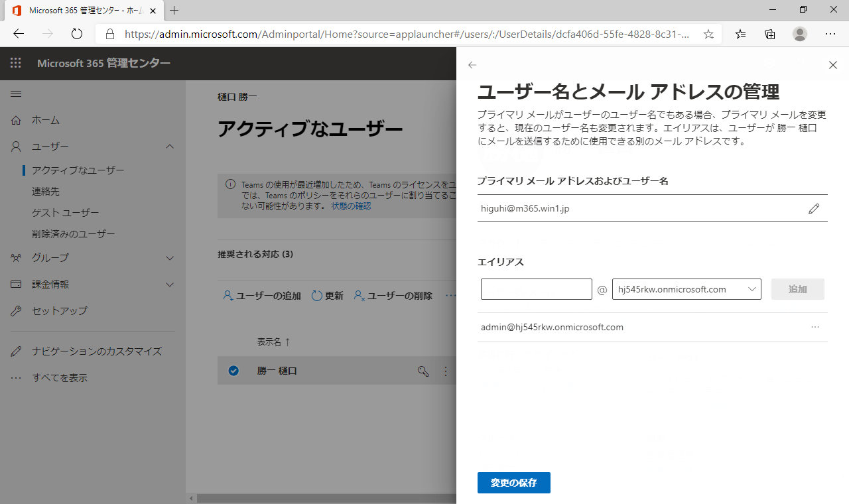849x504 pixels.
Task: Go back with the panel back arrow
Action: click(472, 65)
